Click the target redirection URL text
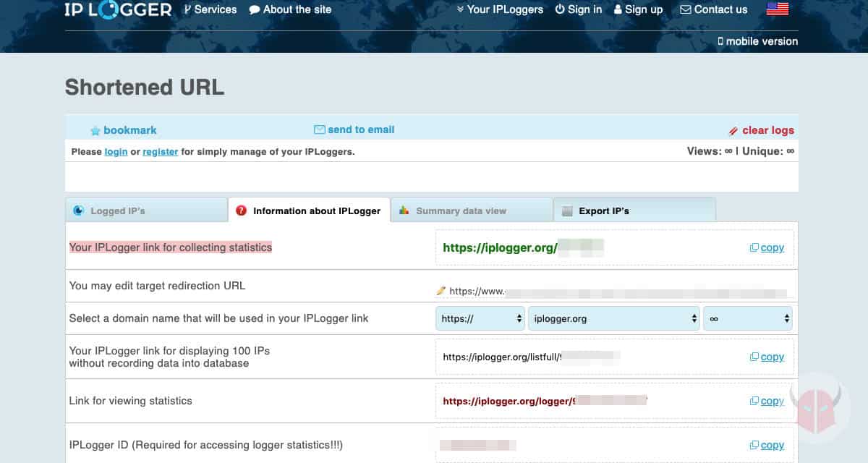Viewport: 868px width, 463px height. pyautogui.click(x=618, y=292)
